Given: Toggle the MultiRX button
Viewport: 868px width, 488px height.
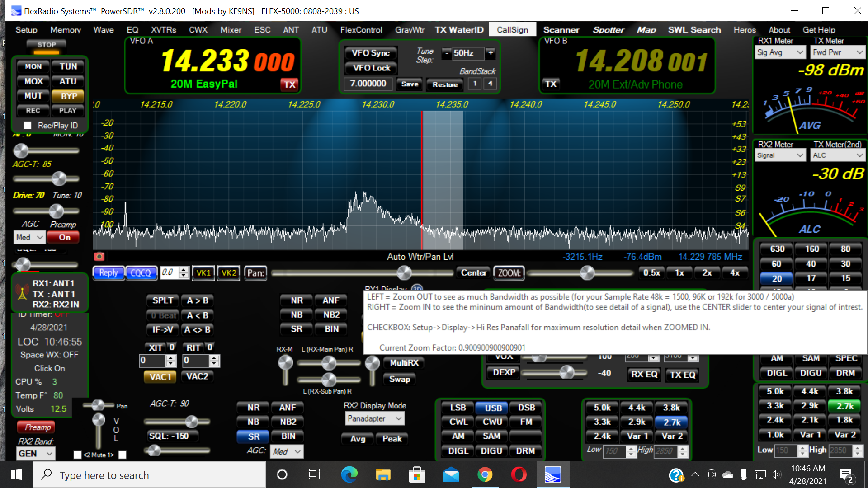Looking at the screenshot, I should (x=404, y=363).
